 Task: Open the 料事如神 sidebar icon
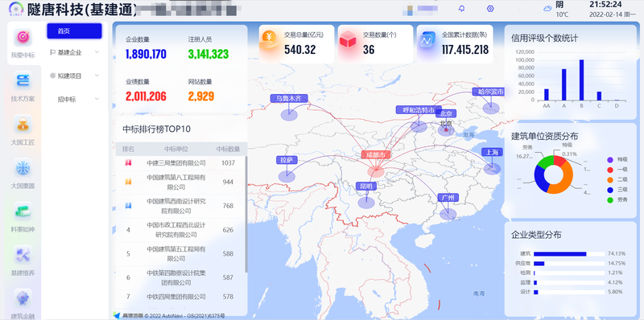23,211
